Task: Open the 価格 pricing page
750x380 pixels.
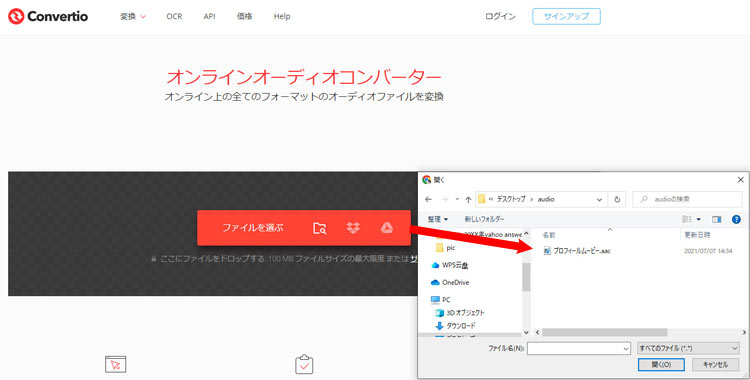Action: point(244,16)
